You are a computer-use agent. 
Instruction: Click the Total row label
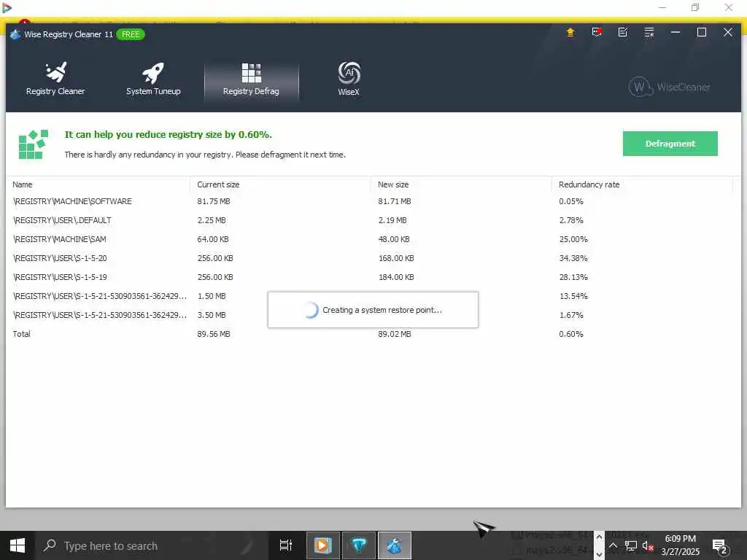(21, 334)
